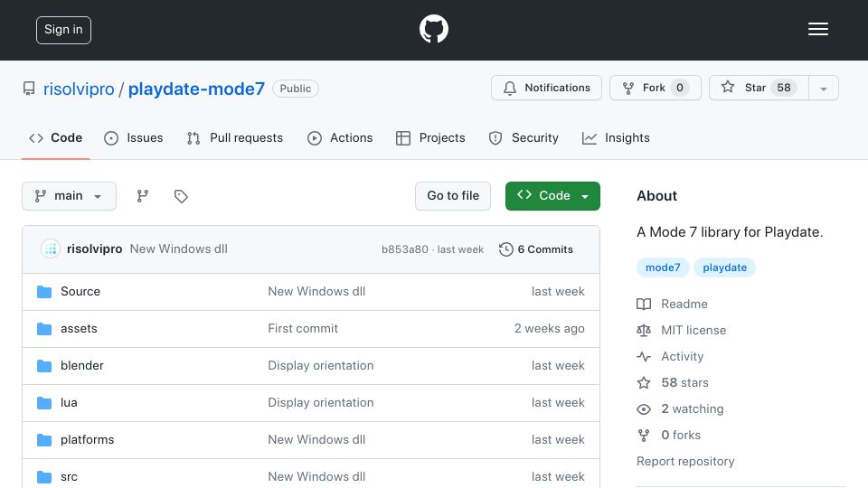Open the Projects tab
The width and height of the screenshot is (868, 488).
430,137
